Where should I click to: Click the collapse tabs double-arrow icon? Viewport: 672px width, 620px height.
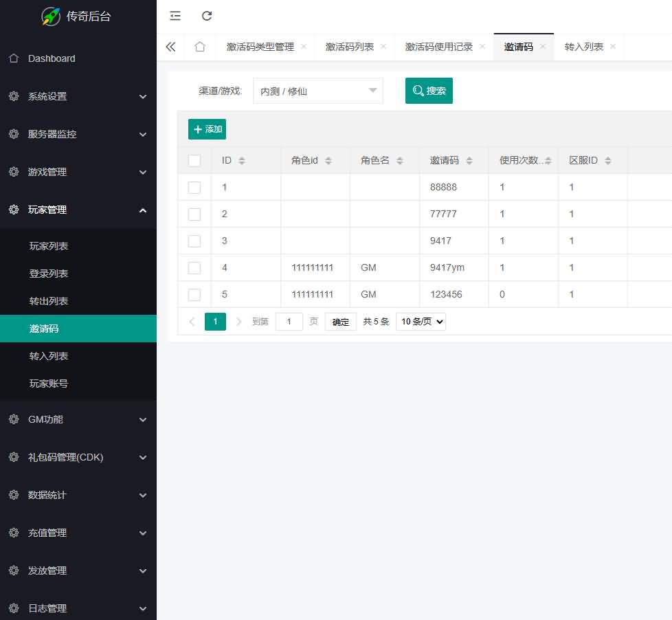(171, 47)
